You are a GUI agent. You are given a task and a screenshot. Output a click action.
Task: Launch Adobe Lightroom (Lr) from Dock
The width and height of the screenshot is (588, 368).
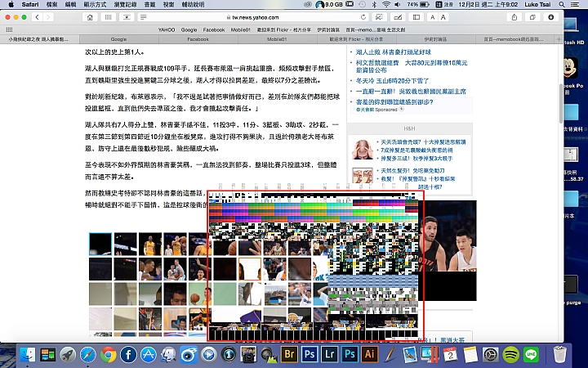[x=329, y=354]
